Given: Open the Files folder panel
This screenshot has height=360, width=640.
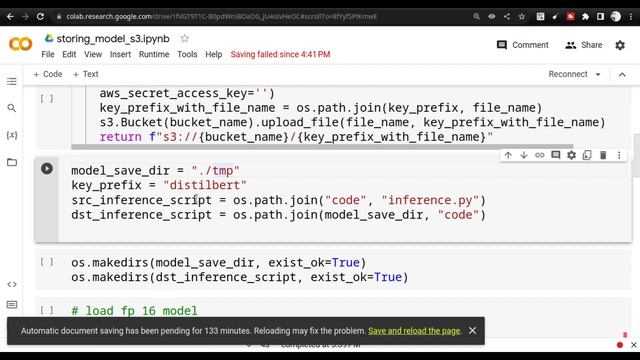Looking at the screenshot, I should 12,162.
